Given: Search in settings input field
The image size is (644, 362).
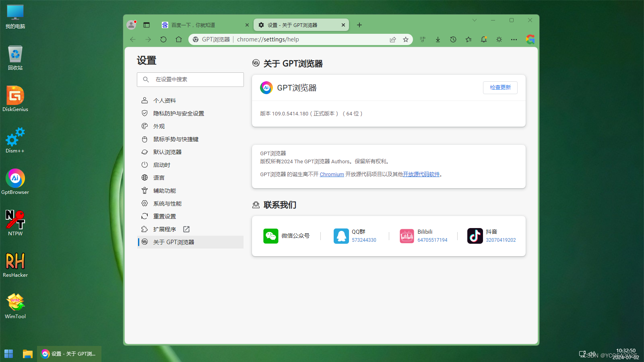Looking at the screenshot, I should tap(190, 80).
